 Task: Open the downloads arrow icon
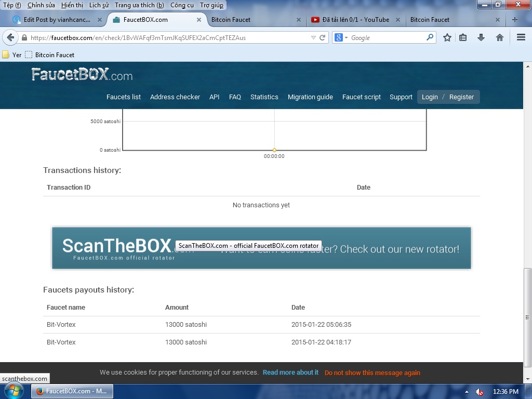point(481,37)
